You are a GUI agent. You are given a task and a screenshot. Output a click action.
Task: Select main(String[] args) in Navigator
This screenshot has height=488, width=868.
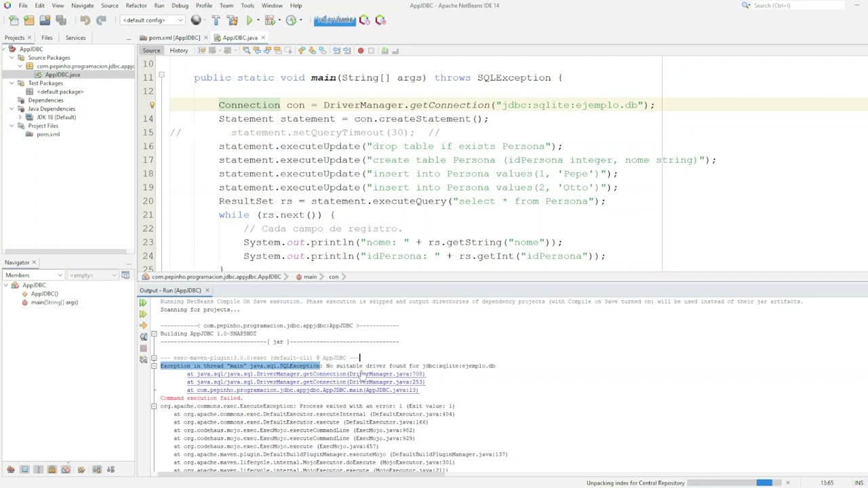point(54,302)
